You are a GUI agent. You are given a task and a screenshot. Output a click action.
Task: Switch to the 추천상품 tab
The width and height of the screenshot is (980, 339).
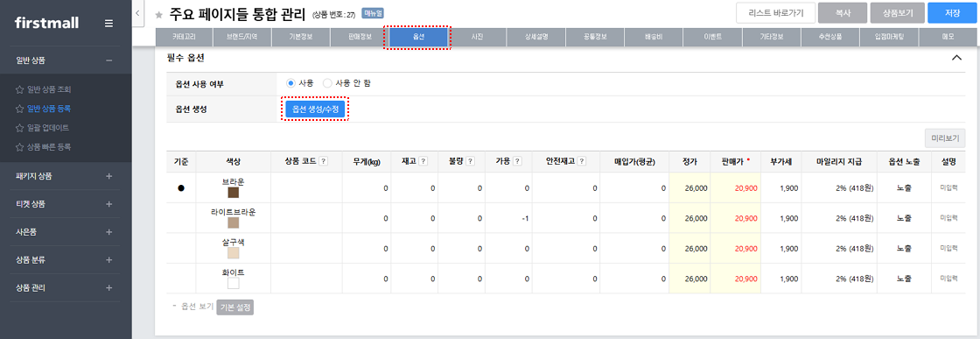830,38
